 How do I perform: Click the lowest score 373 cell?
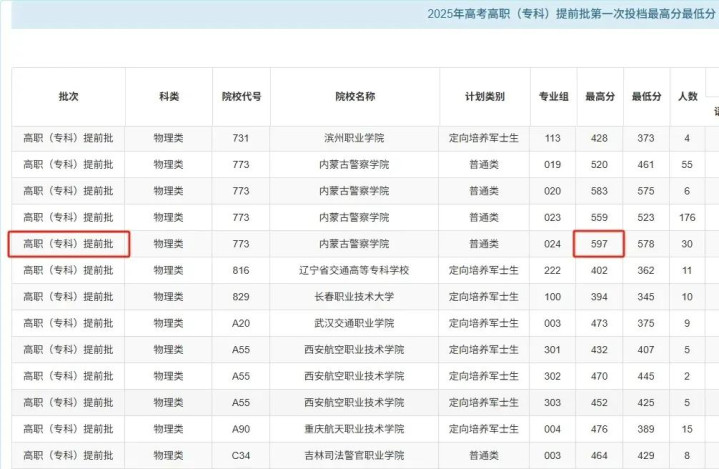646,138
